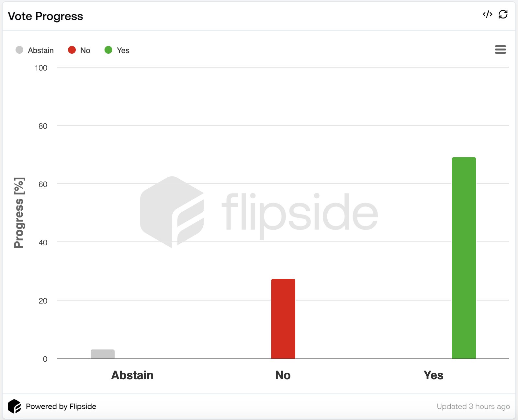
Task: Click the green Yes legend dot
Action: 108,50
